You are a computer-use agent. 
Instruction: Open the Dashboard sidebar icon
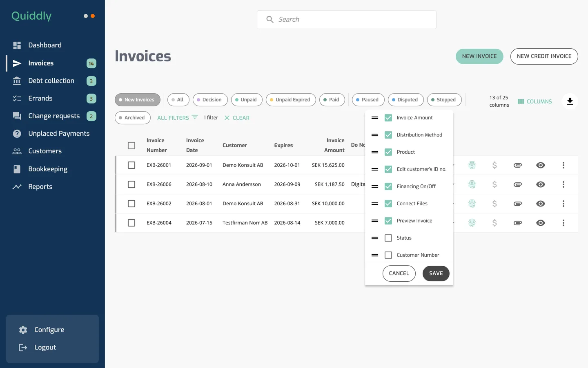[x=17, y=45]
